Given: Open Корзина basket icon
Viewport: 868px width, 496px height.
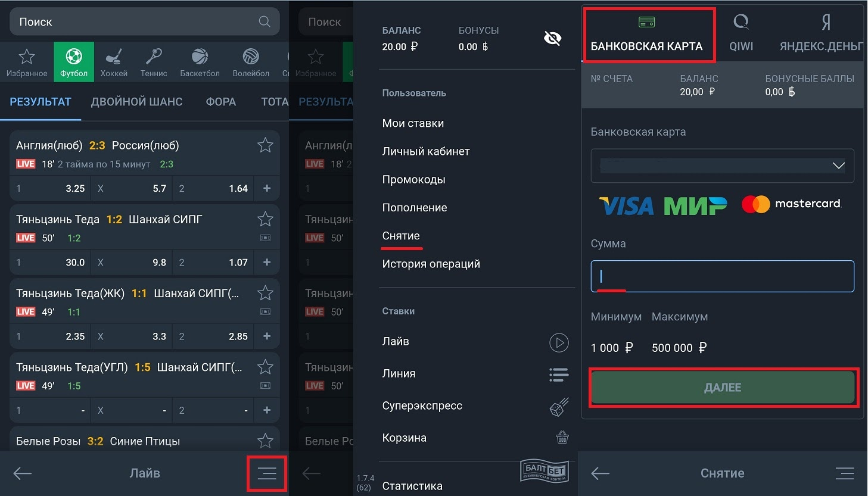Looking at the screenshot, I should point(561,438).
